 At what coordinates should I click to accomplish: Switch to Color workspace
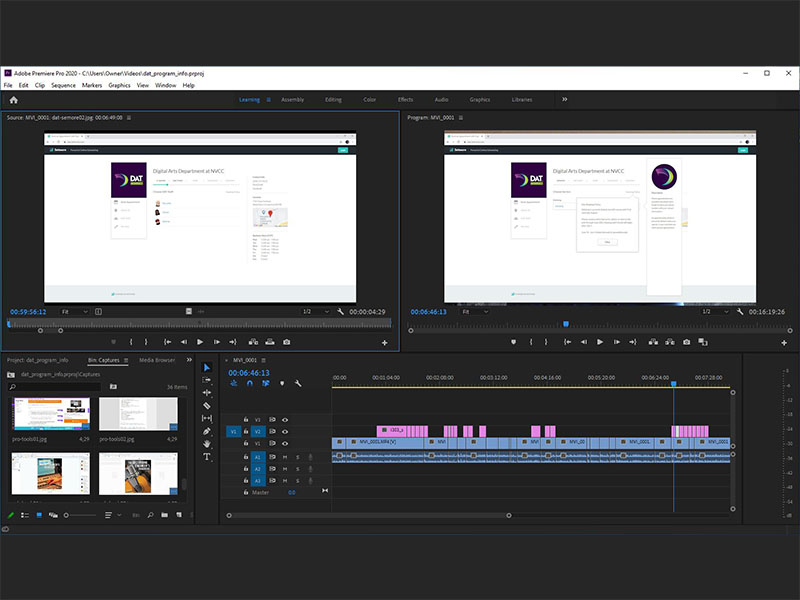pos(369,99)
